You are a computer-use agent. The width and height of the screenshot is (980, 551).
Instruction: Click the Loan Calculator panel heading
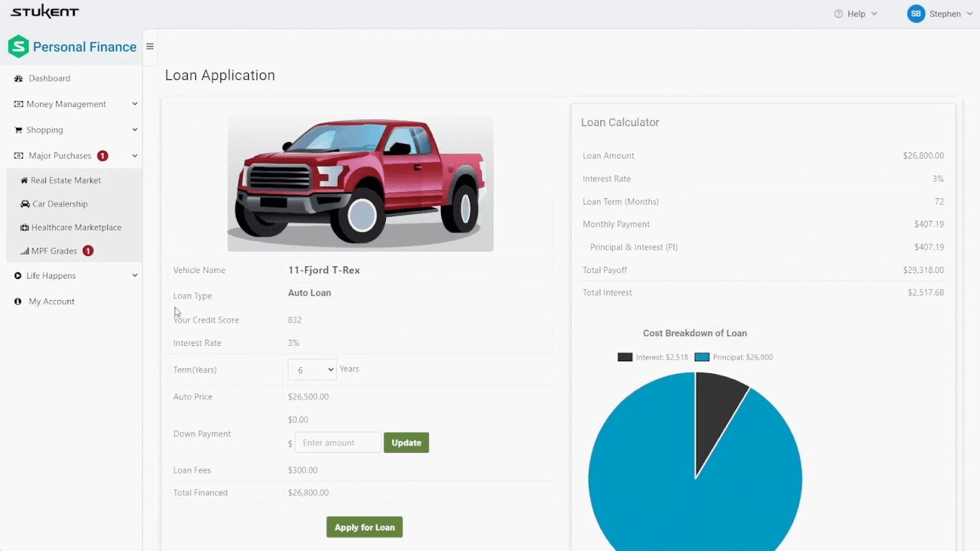point(620,122)
